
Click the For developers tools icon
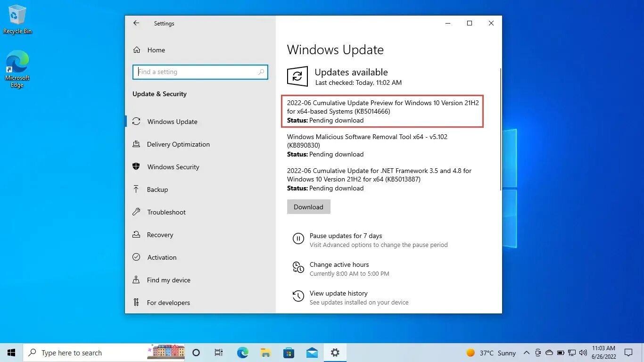(x=136, y=302)
